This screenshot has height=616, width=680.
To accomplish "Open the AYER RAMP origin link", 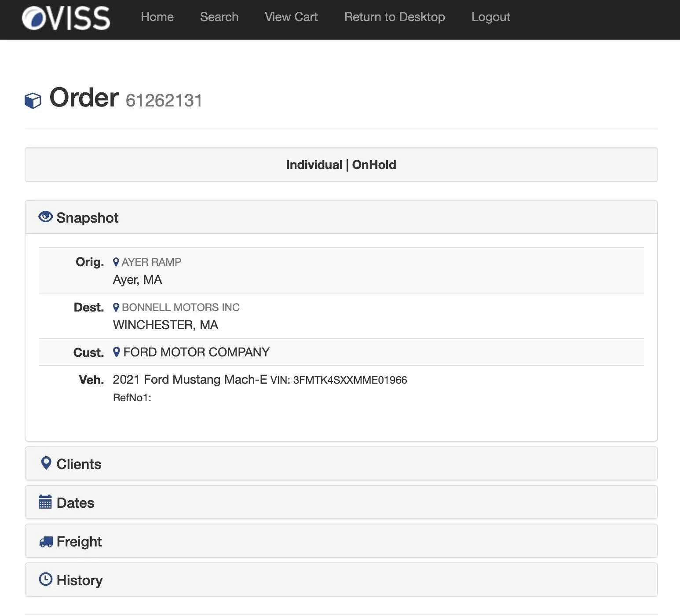I will [x=151, y=262].
